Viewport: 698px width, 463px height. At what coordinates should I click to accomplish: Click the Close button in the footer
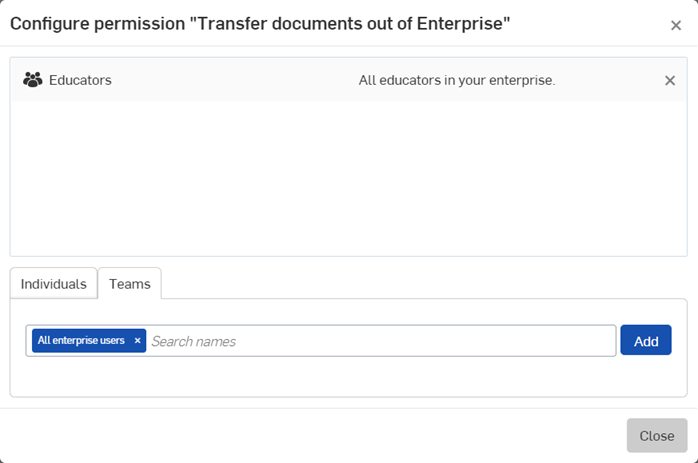click(x=656, y=436)
